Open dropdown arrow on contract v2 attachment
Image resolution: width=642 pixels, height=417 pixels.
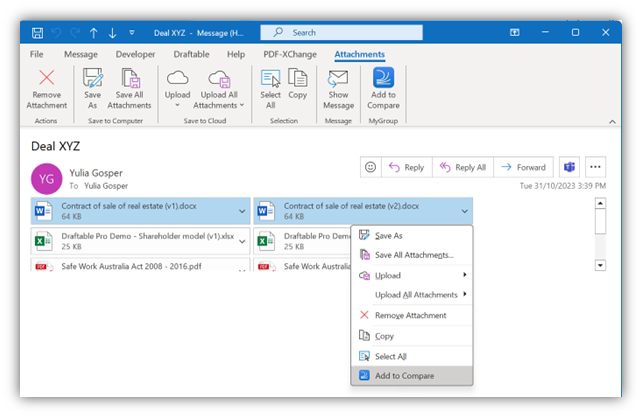pyautogui.click(x=464, y=211)
